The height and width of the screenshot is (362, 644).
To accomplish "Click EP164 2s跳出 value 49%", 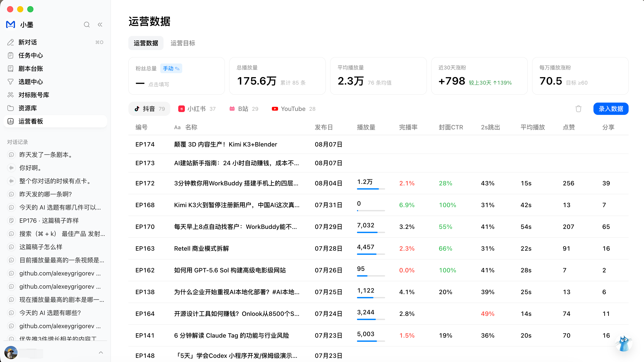I will pos(488,313).
